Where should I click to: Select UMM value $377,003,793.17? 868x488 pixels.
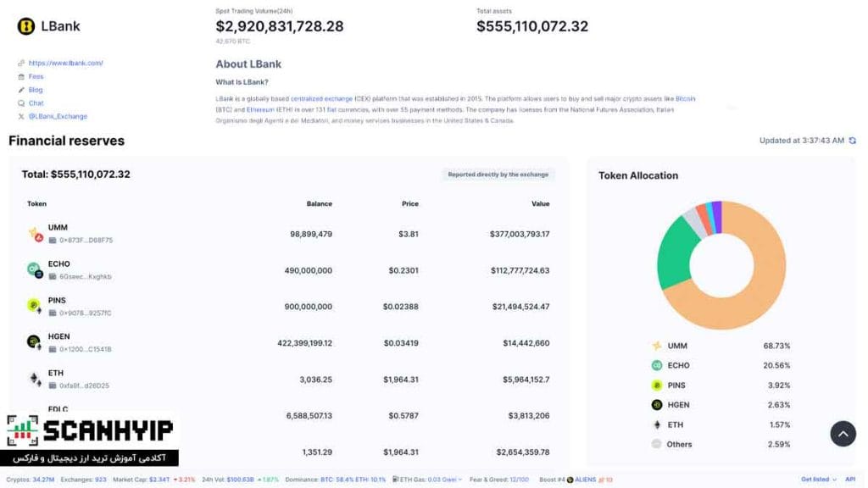coord(520,234)
